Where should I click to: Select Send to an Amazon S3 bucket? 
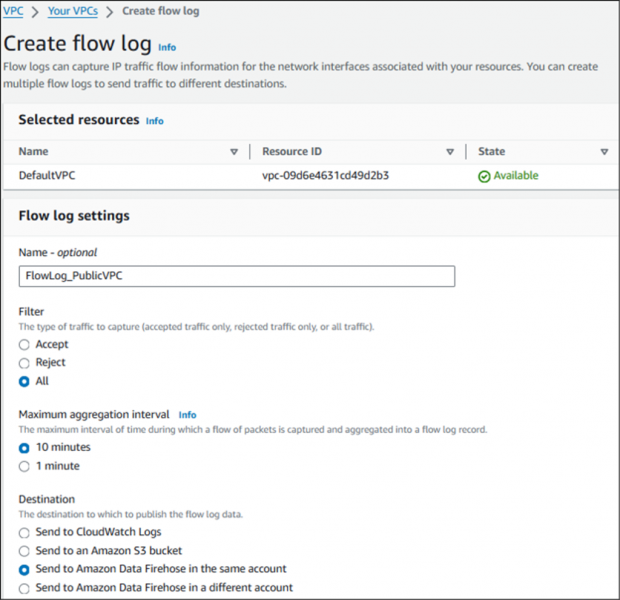pos(25,551)
